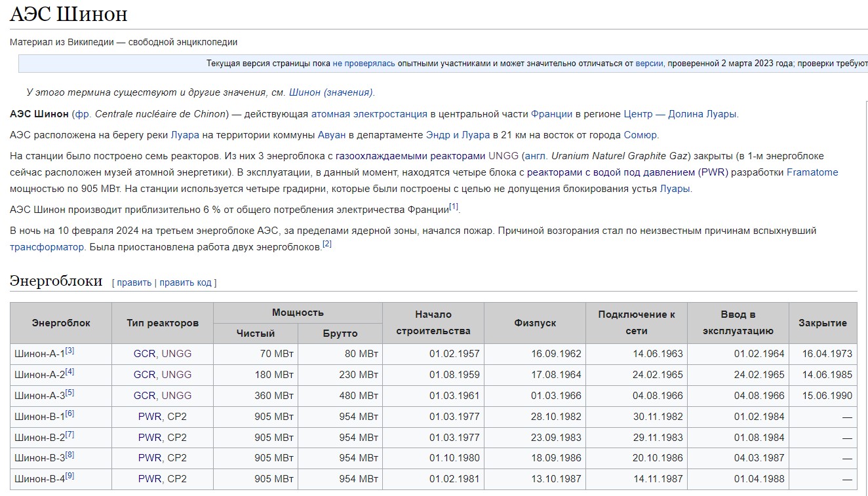Click footnote [9] next to Шинон-B-4
Screen dimensions: 868x496
coord(69,476)
